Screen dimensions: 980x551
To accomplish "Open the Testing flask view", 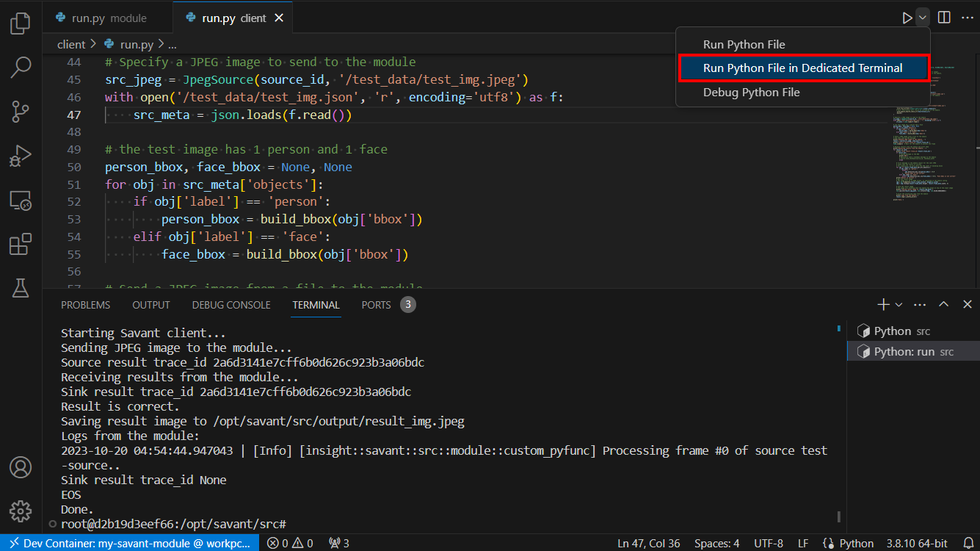I will tap(21, 288).
